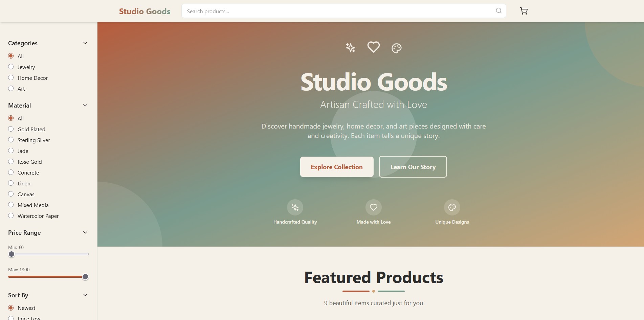Open Learn Our Story

pos(413,167)
